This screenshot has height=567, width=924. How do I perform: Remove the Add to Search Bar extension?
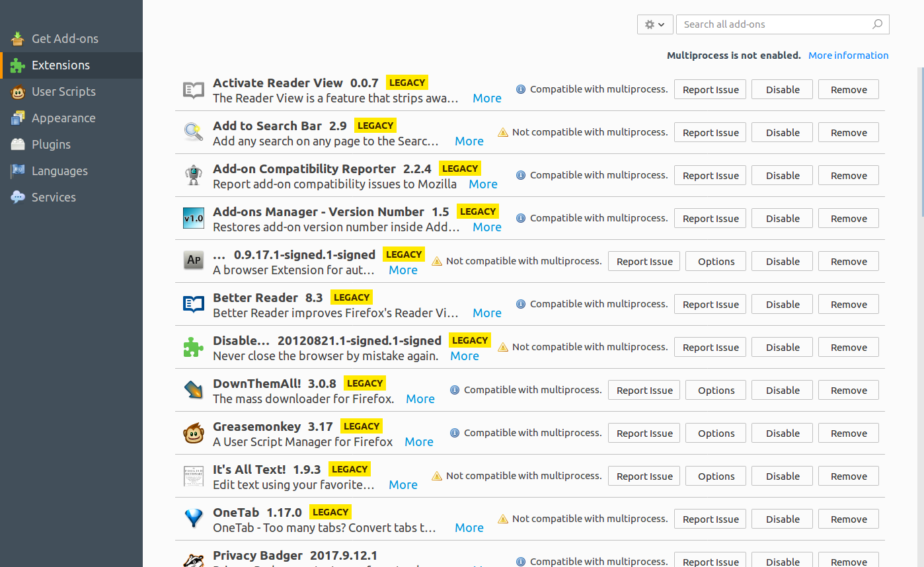click(849, 133)
